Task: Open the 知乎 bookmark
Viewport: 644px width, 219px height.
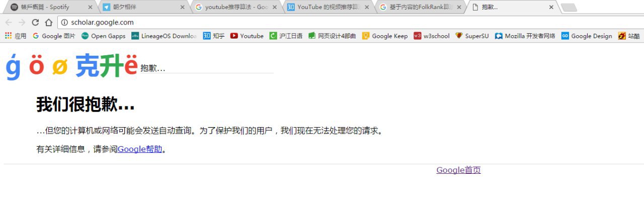Action: [x=214, y=36]
